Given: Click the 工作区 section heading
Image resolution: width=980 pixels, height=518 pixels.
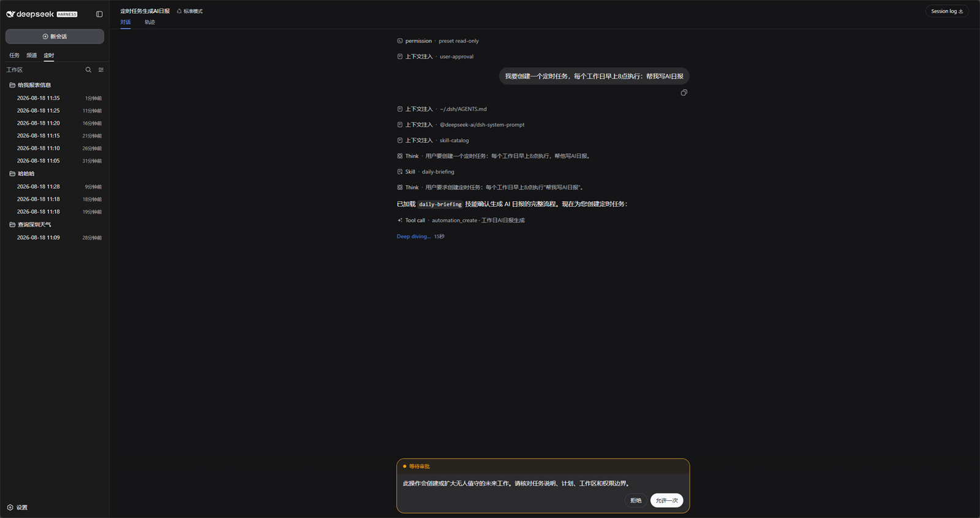Looking at the screenshot, I should (15, 70).
